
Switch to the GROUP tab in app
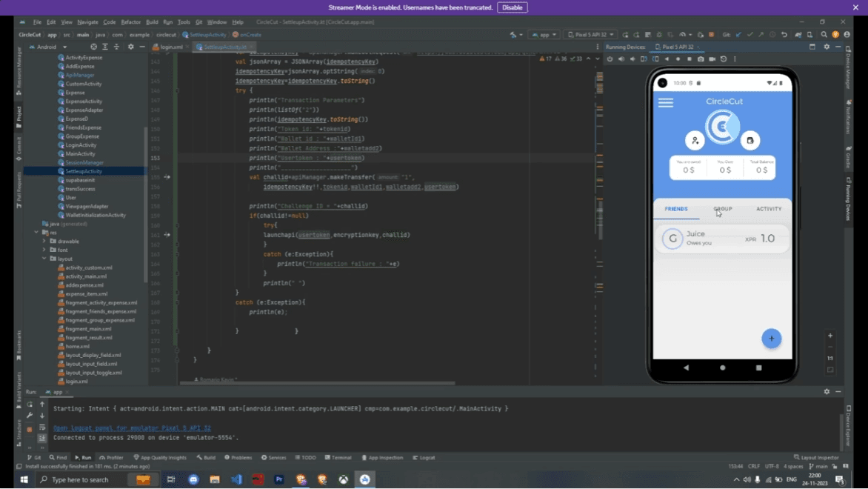click(722, 209)
